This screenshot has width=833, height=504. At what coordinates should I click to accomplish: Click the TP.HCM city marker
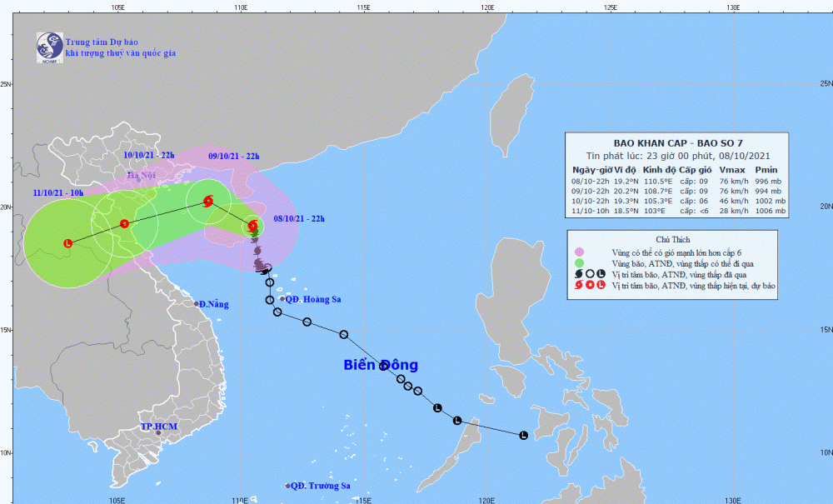pos(157,432)
